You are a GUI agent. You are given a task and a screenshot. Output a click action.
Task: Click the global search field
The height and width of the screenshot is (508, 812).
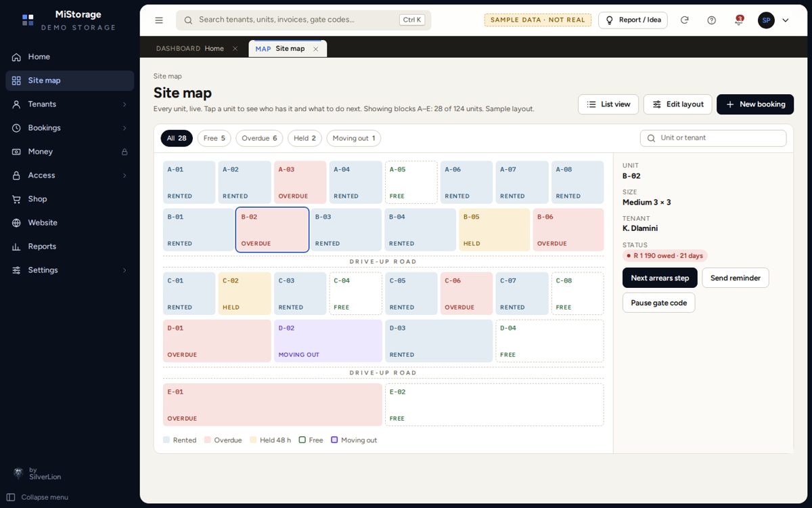click(x=303, y=20)
